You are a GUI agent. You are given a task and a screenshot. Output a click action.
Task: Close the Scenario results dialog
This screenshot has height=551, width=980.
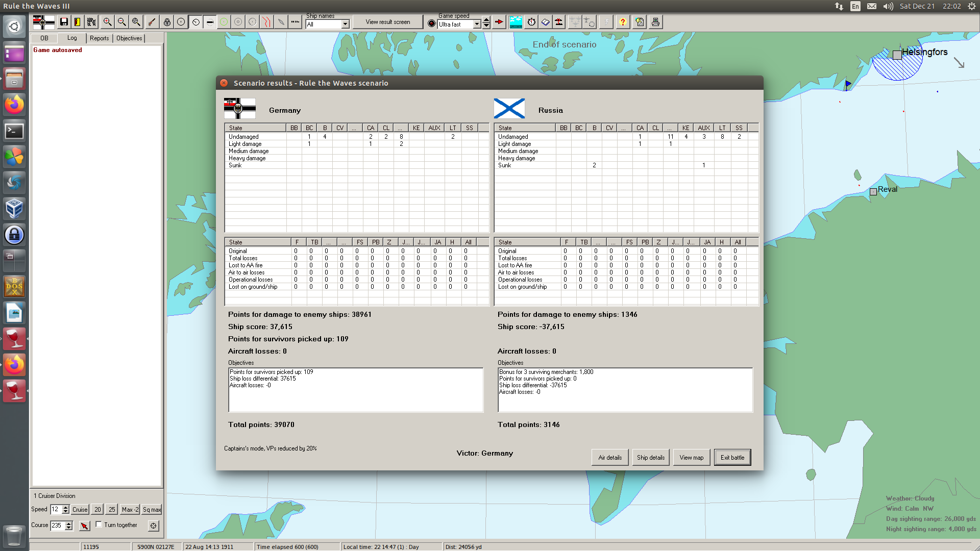coord(224,83)
